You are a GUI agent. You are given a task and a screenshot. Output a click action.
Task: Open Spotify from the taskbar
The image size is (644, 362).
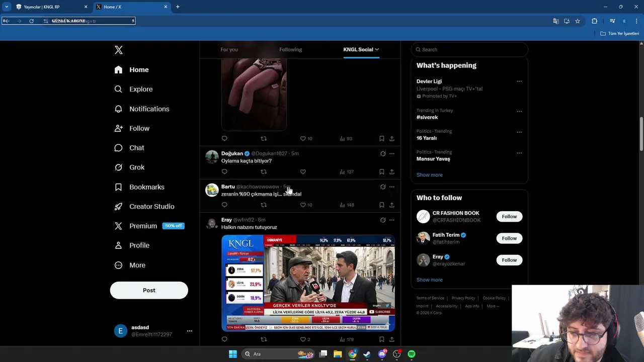412,354
